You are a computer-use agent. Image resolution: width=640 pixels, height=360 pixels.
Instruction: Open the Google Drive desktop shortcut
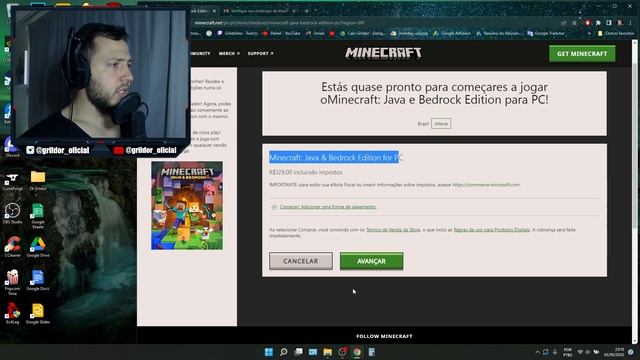coord(38,247)
